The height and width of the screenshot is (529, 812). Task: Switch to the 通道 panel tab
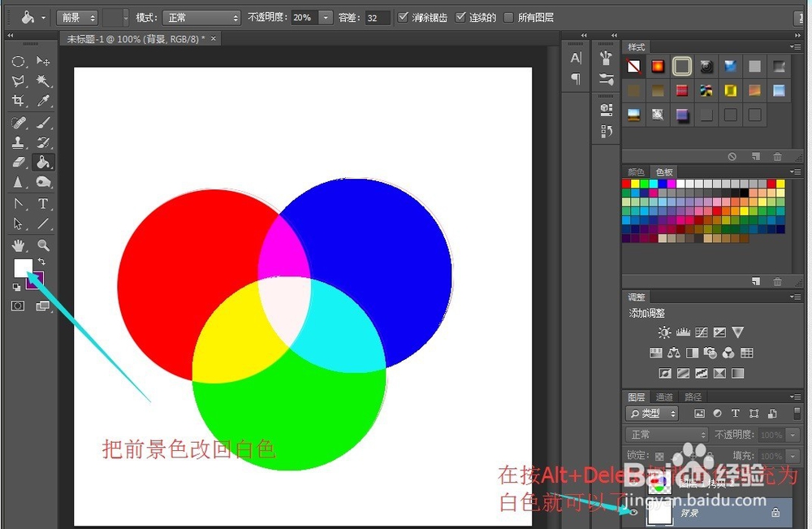[x=664, y=397]
